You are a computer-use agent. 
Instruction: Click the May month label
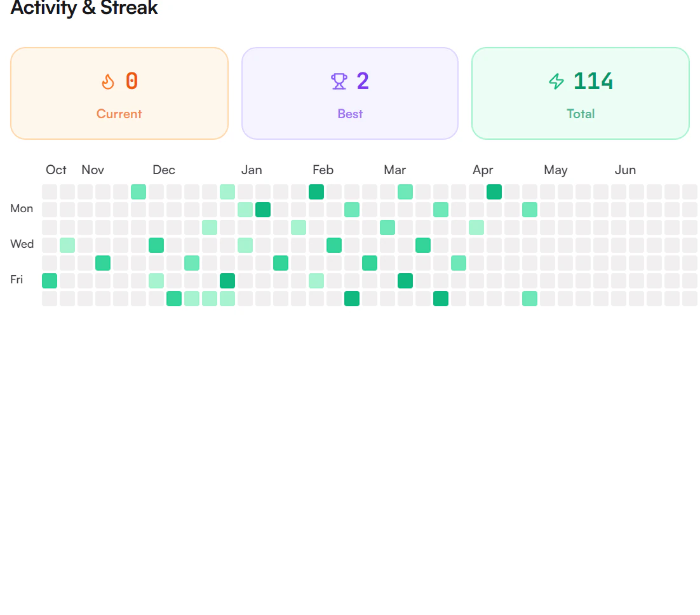pyautogui.click(x=555, y=170)
